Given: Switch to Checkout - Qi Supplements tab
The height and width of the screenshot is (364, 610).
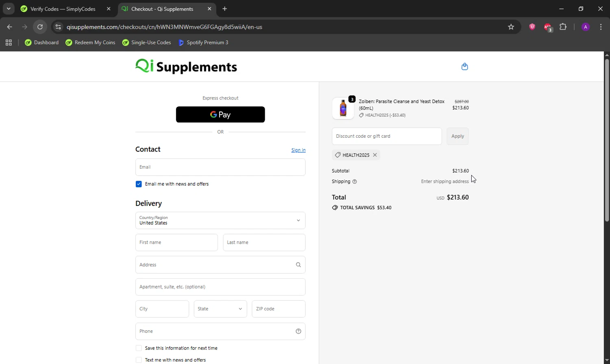Looking at the screenshot, I should [167, 9].
